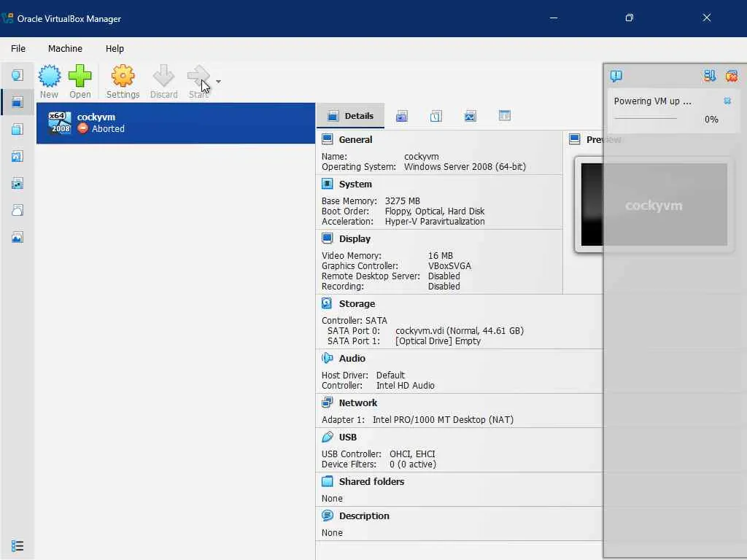Open the Shared folders section header
This screenshot has width=747, height=560.
pyautogui.click(x=371, y=481)
